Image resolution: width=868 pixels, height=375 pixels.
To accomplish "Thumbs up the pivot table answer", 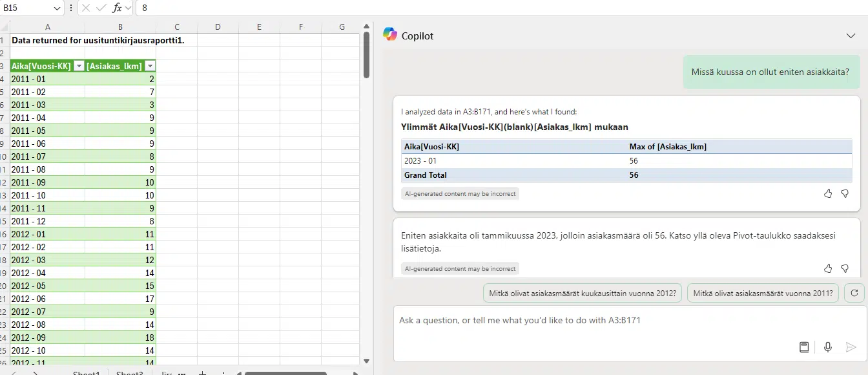I will 828,193.
